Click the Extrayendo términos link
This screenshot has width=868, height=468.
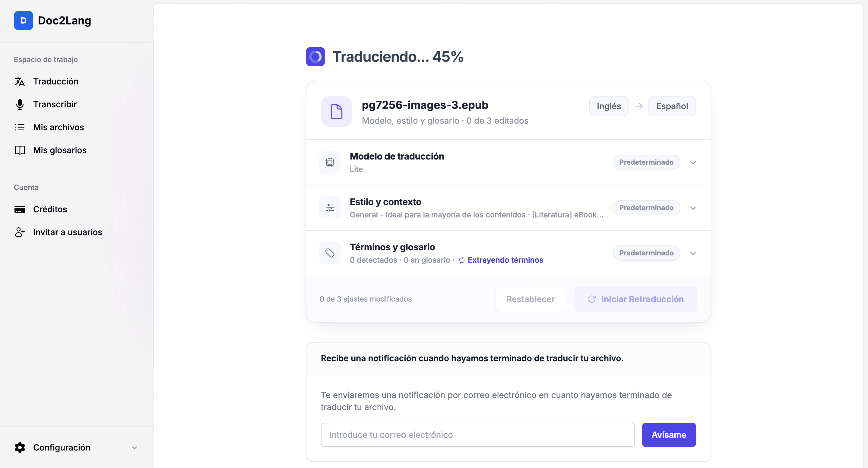[x=505, y=260]
